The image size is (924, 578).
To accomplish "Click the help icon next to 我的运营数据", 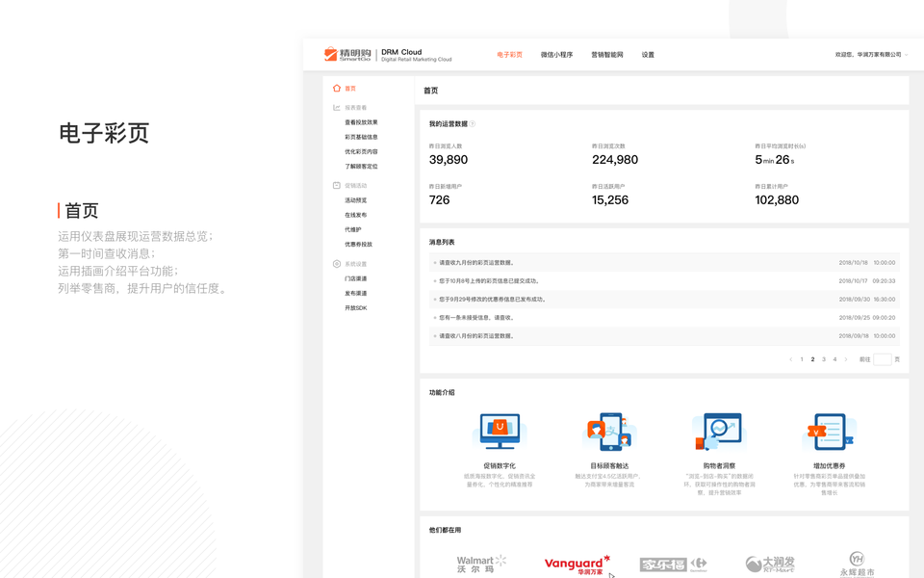I will pyautogui.click(x=472, y=124).
